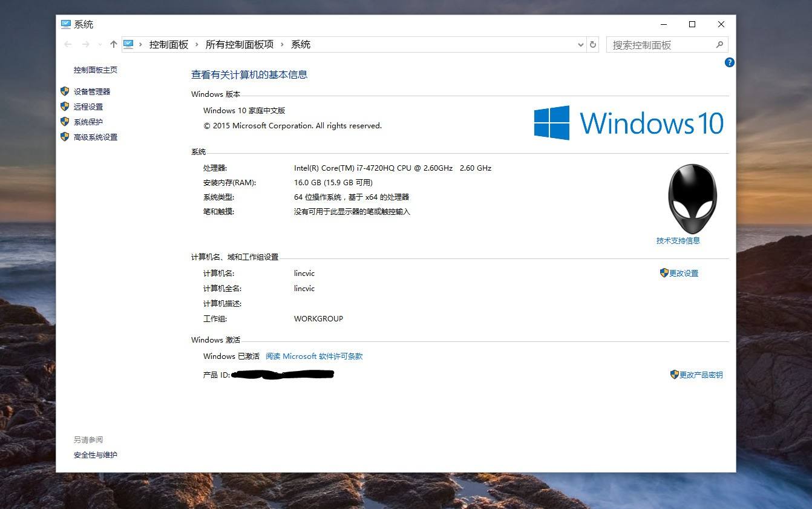Image resolution: width=812 pixels, height=509 pixels.
Task: Open 控制面板主页 link
Action: click(x=96, y=70)
